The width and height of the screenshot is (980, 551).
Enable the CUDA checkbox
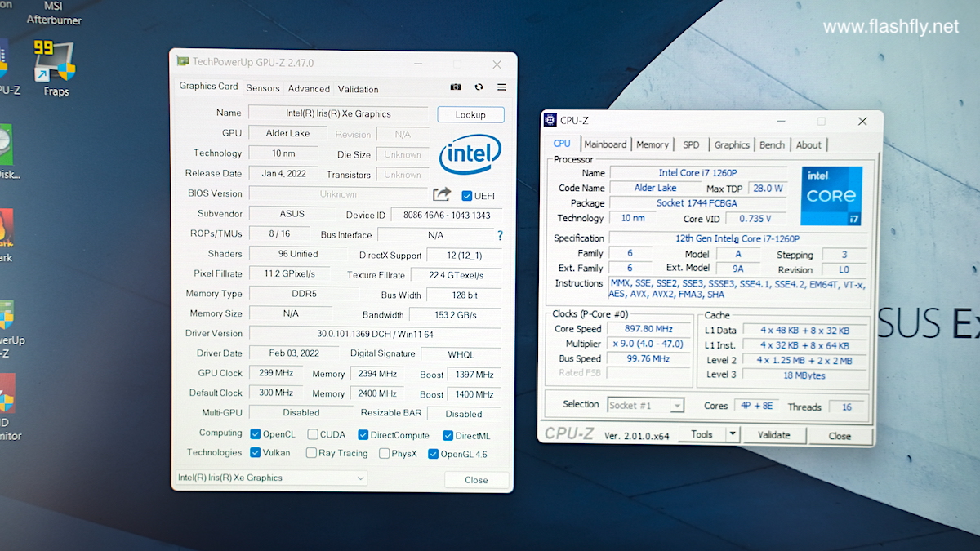click(313, 435)
